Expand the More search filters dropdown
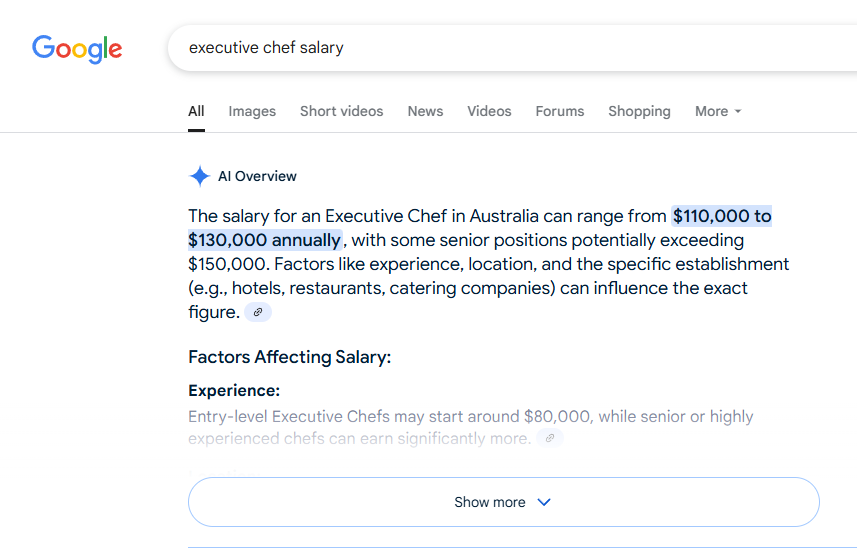Viewport: 857px width, 548px height. (x=718, y=111)
